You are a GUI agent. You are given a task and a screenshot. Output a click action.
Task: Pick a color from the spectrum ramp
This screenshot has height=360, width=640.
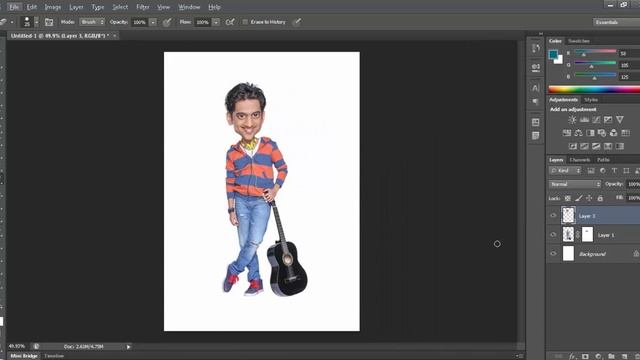click(x=594, y=89)
